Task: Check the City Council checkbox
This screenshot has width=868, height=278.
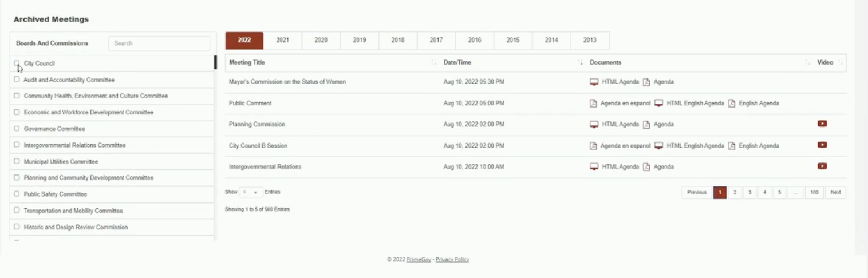Action: 17,63
